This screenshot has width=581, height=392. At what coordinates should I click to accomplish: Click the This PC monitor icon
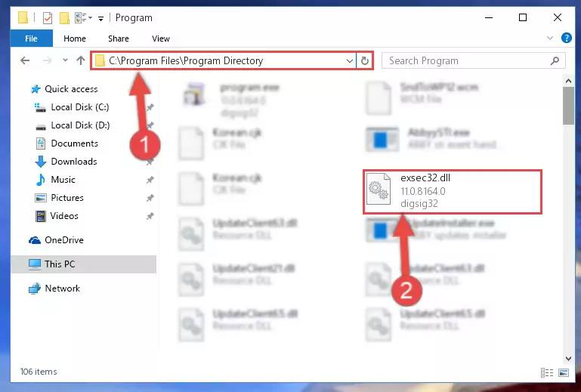(x=35, y=264)
